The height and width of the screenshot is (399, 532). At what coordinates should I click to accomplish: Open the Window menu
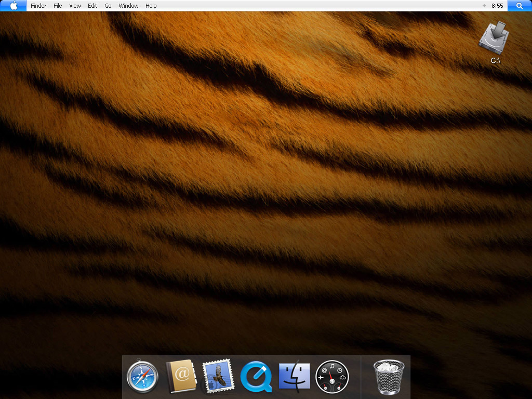click(129, 6)
